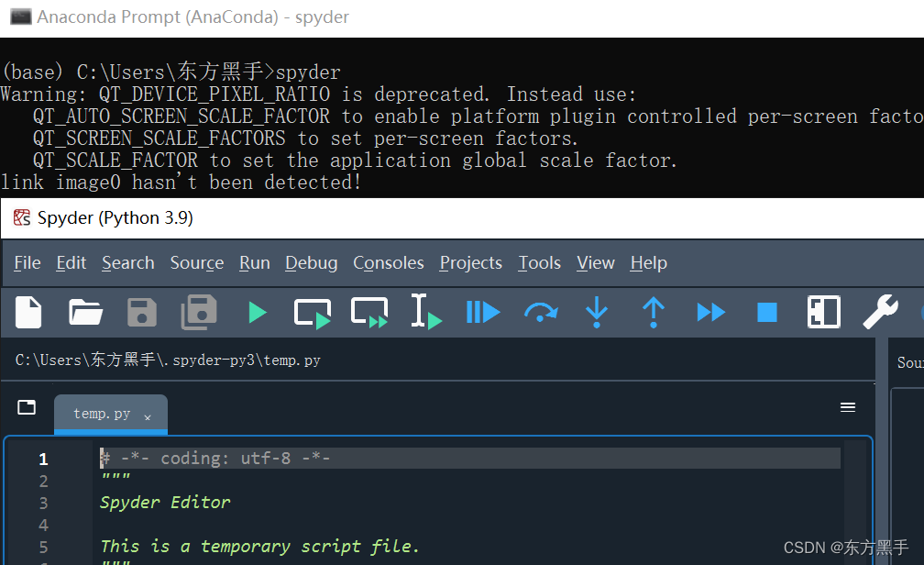Open the View menu
Screen dimensions: 924x565
tap(595, 262)
